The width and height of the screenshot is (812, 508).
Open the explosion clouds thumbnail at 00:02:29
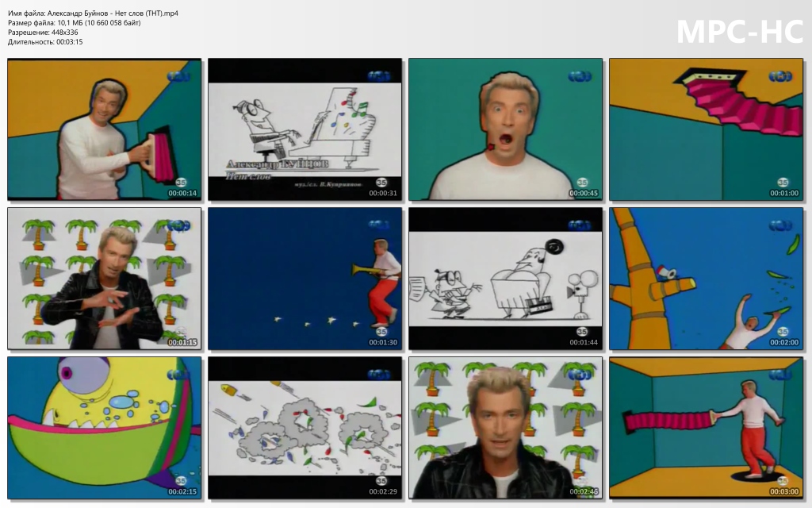click(x=305, y=428)
